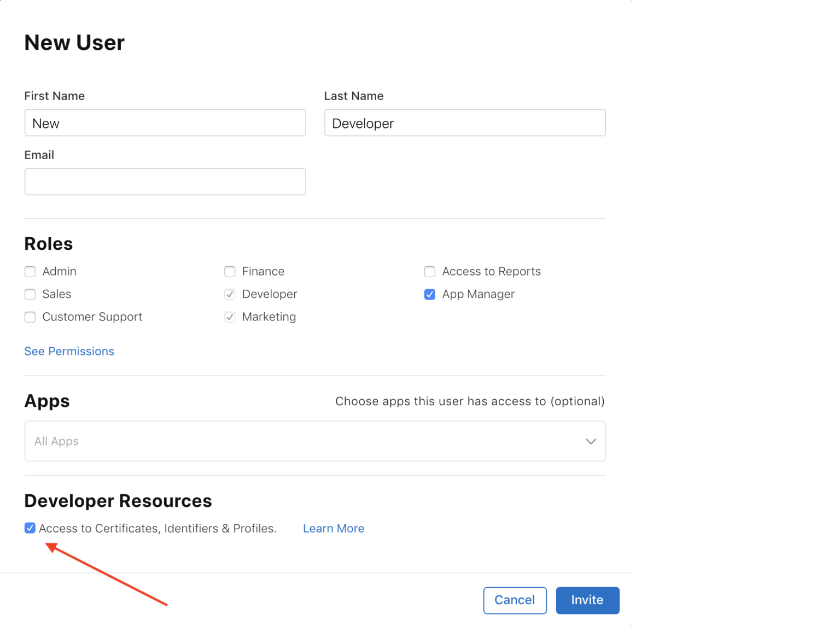Send the invitation with the Invite button
The height and width of the screenshot is (626, 840).
pyautogui.click(x=587, y=600)
